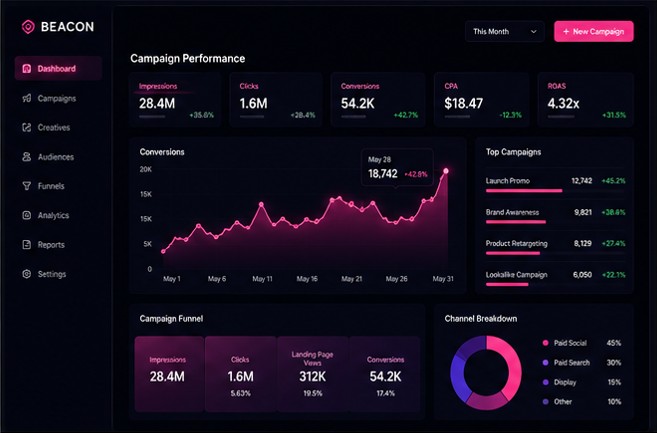Click the Brand Awareness progress bar
This screenshot has width=657, height=433.
(x=516, y=222)
